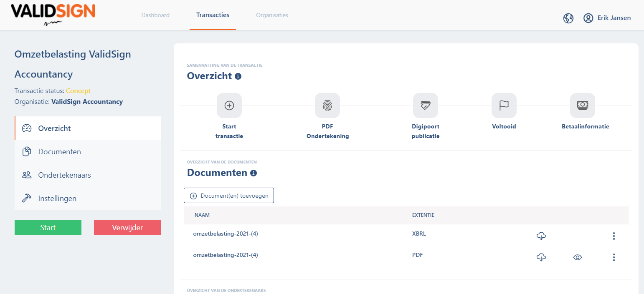Click the Start transactie plus step icon
Screen dimensions: 644x294
[x=229, y=106]
